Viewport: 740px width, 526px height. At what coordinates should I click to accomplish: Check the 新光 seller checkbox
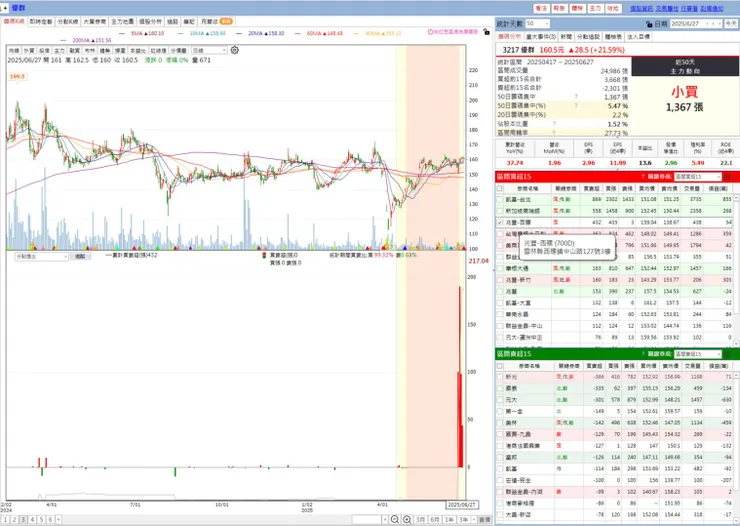[500, 377]
